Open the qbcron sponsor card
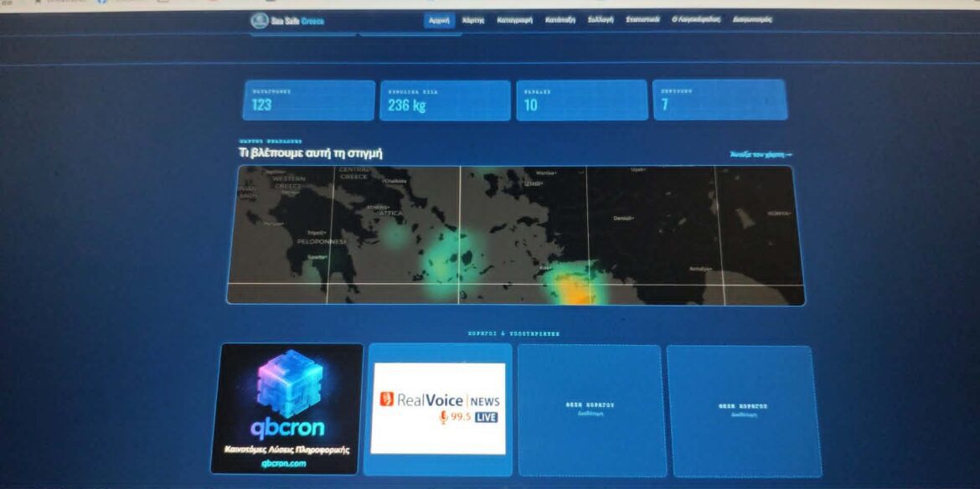Image resolution: width=980 pixels, height=489 pixels. click(x=286, y=409)
